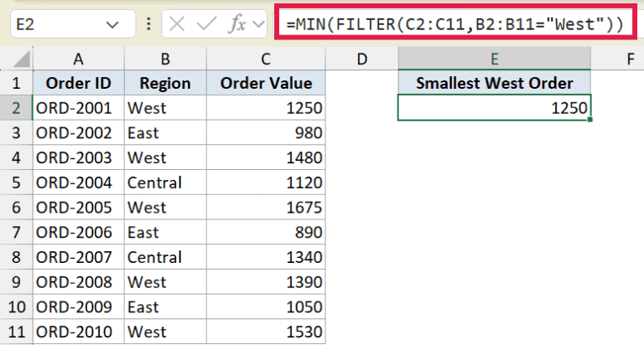
Task: Click the Name Box showing E2
Action: coord(73,24)
